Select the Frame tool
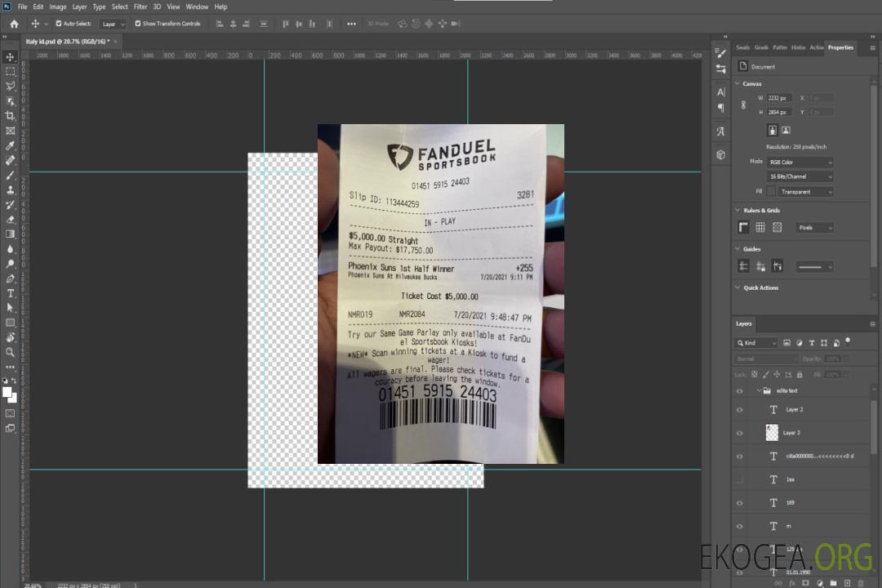The height and width of the screenshot is (588, 882). point(10,131)
